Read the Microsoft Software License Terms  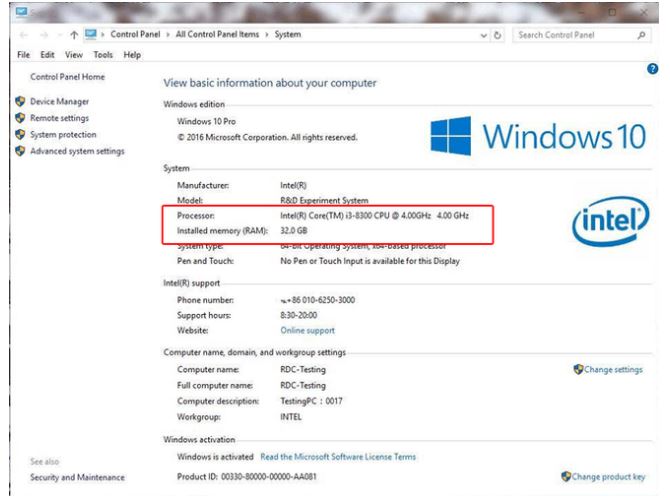pos(338,457)
